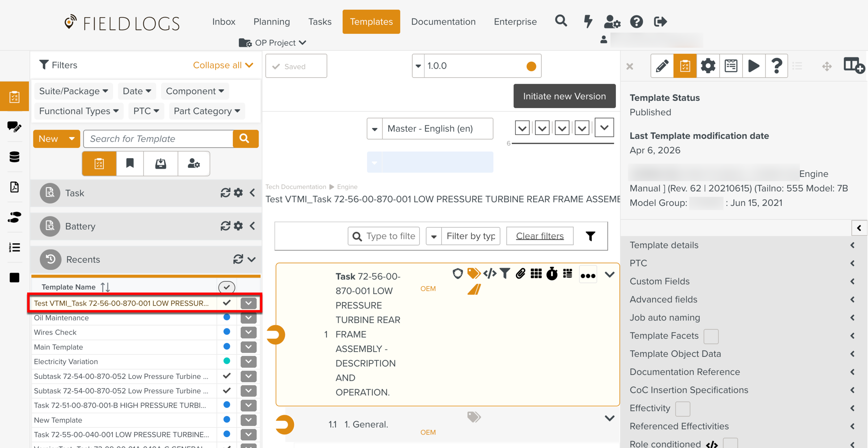Toggle the Effectivity checkbox
The height and width of the screenshot is (448, 868).
pyautogui.click(x=682, y=408)
